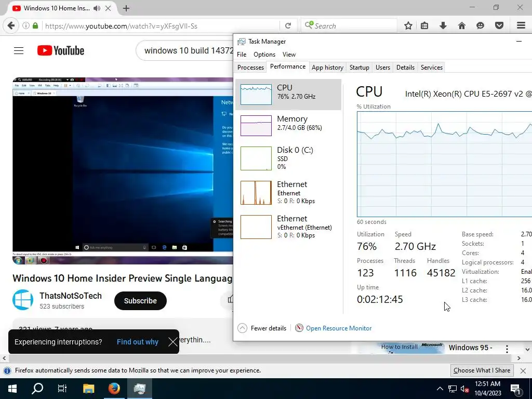Open Task Manager File menu
The height and width of the screenshot is (399, 532).
tap(242, 54)
